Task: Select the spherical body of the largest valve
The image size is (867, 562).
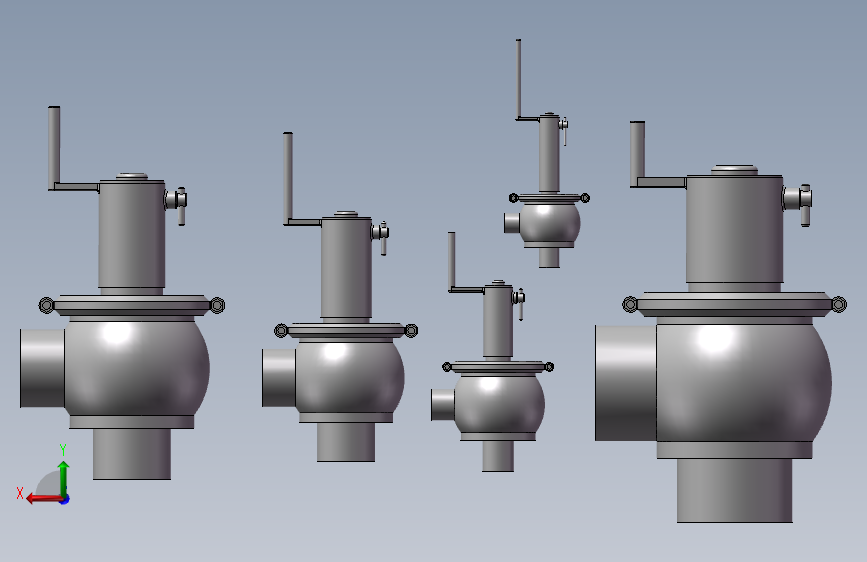Action: [x=744, y=383]
